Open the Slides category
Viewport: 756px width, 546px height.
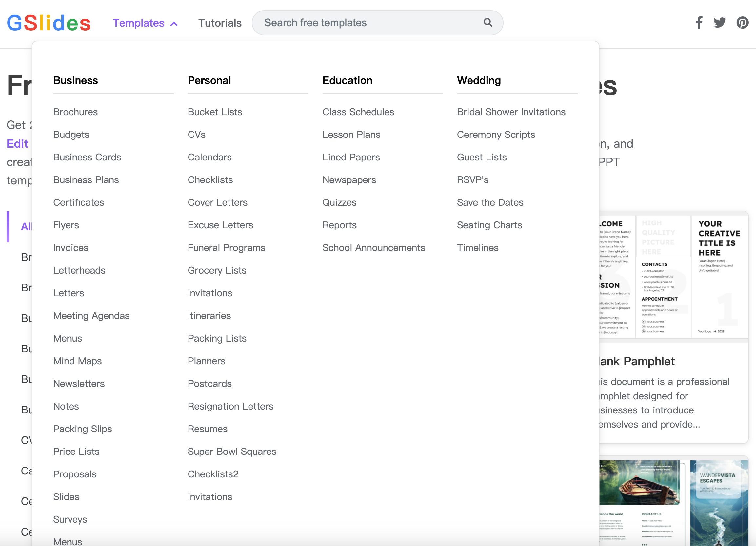pyautogui.click(x=66, y=497)
